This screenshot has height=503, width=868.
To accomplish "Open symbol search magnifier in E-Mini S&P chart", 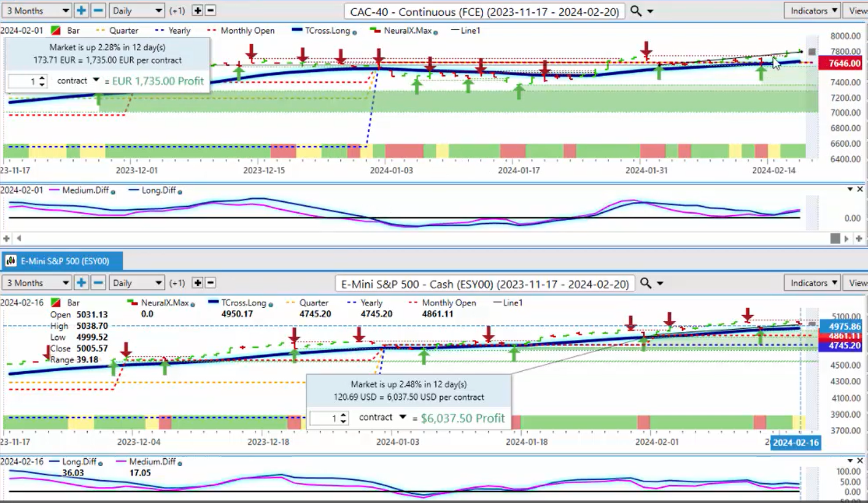I will (646, 283).
